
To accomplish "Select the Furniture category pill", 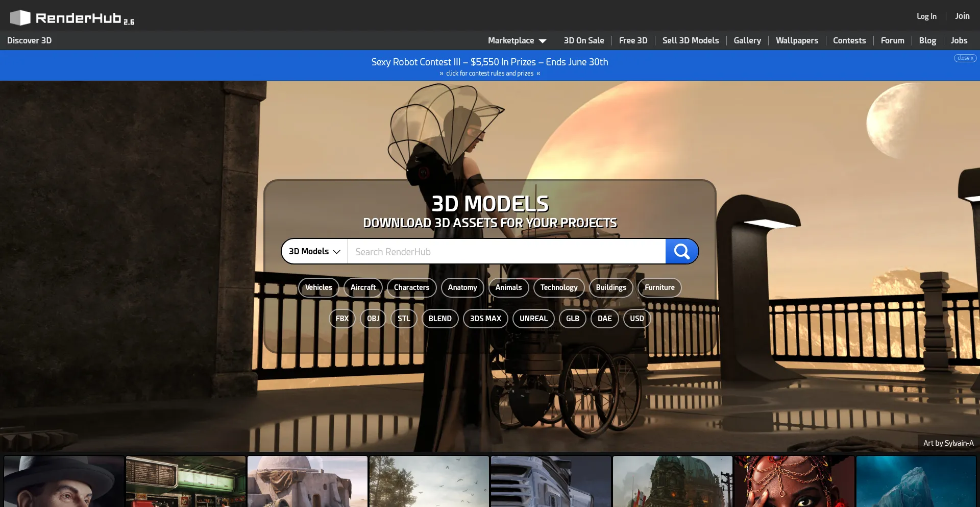I will click(659, 287).
